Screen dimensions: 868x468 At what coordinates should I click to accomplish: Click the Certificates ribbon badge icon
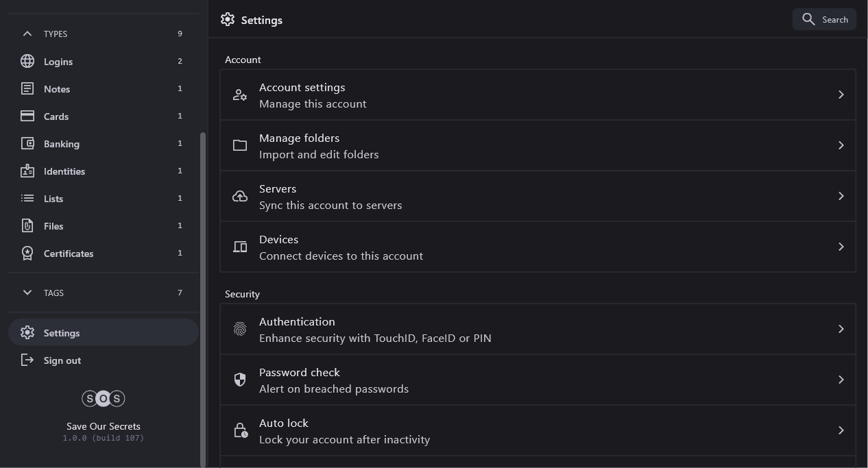(27, 253)
